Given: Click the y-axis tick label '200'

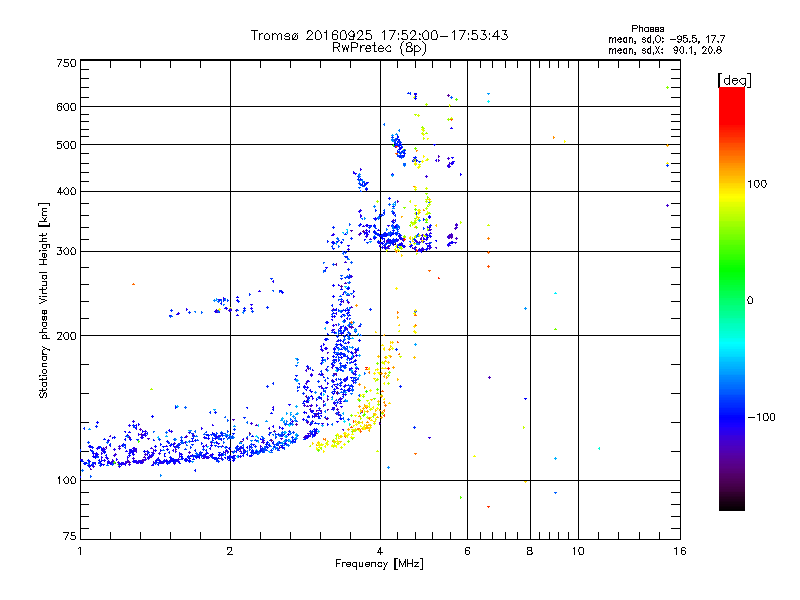Looking at the screenshot, I should pyautogui.click(x=67, y=336).
